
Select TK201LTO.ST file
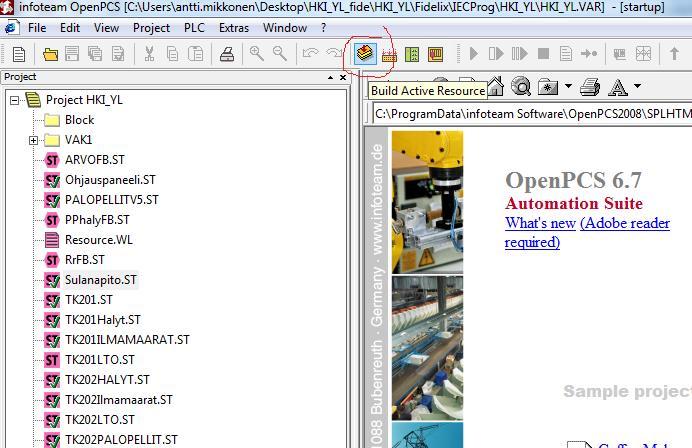tap(100, 360)
